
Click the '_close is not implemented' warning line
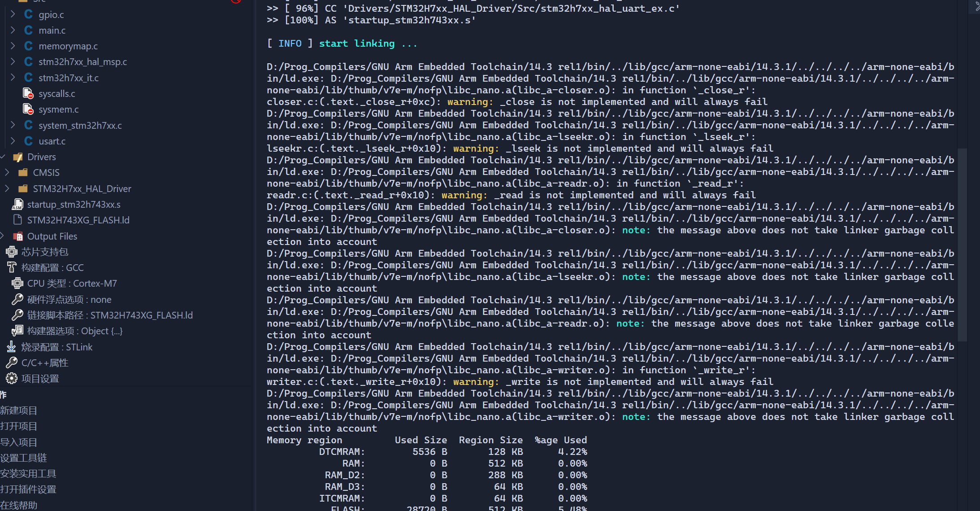[x=517, y=102]
